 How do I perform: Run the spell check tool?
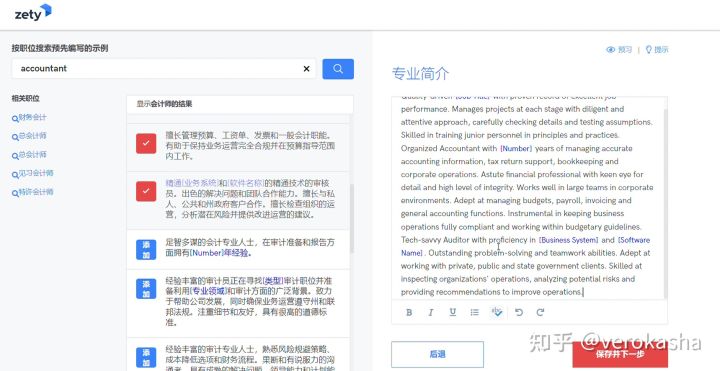pyautogui.click(x=497, y=313)
